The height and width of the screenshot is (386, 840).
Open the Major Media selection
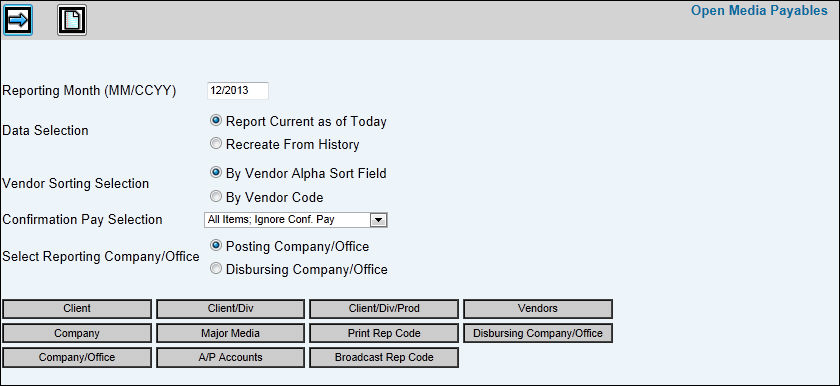pos(230,334)
